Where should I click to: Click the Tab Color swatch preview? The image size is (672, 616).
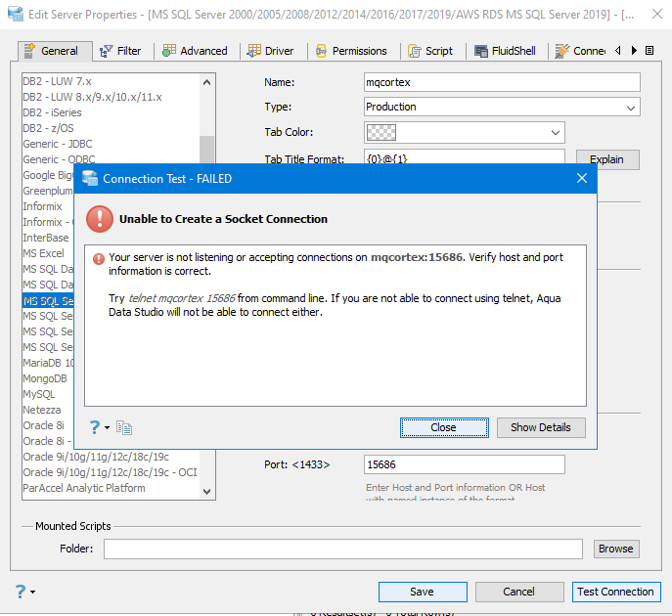(381, 132)
